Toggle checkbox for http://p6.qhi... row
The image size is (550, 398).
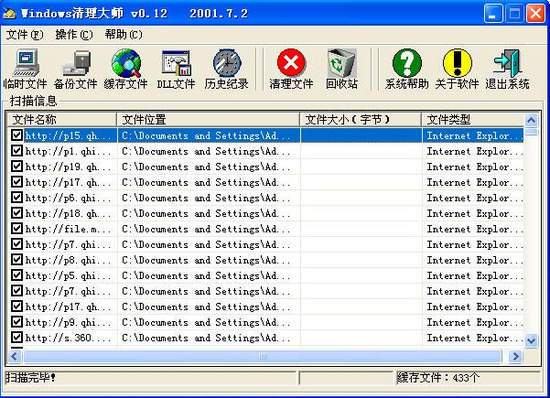(17, 197)
